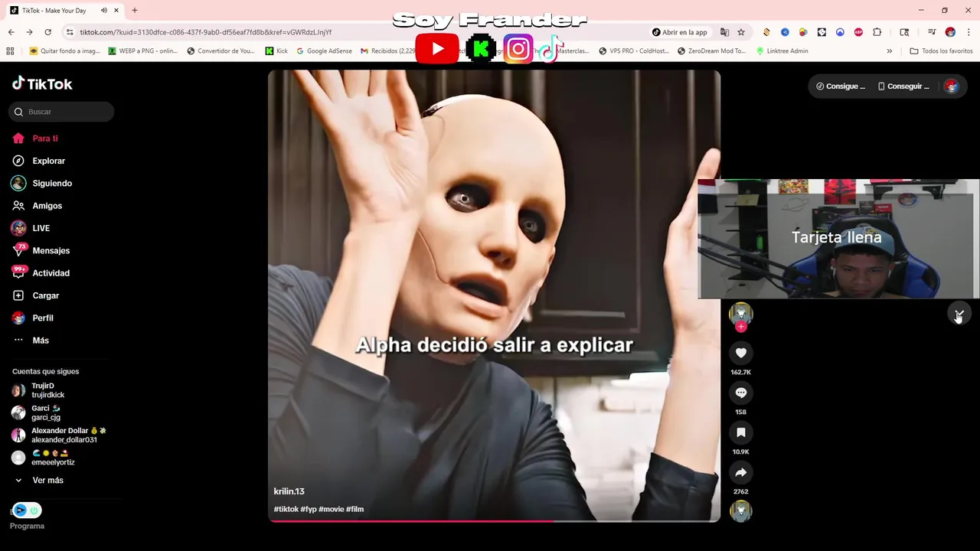Screen dimensions: 980x551
Task: Focus the Buscar search field
Action: pos(61,112)
